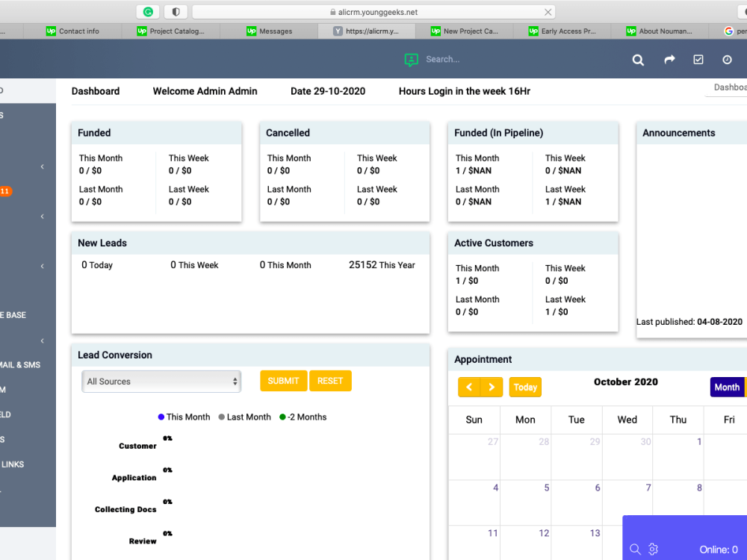Viewport: 747px width, 560px height.
Task: Click the green chat icon beside the search field
Action: coord(411,60)
